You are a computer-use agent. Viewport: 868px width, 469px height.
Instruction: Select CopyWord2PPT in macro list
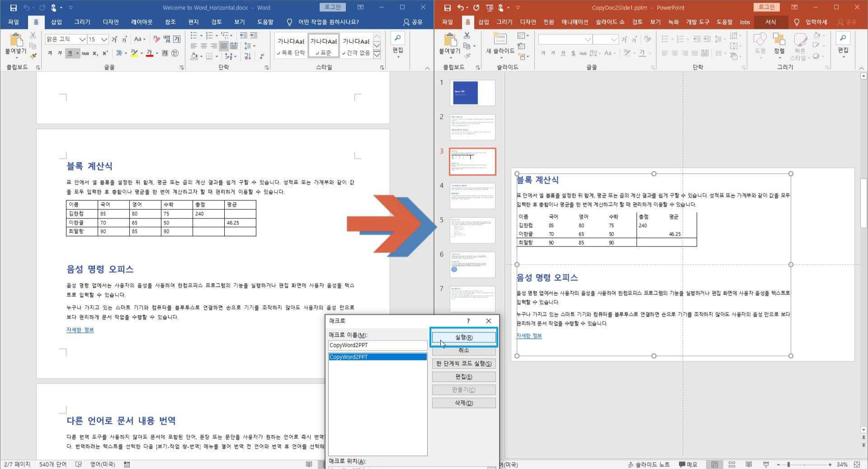click(377, 357)
